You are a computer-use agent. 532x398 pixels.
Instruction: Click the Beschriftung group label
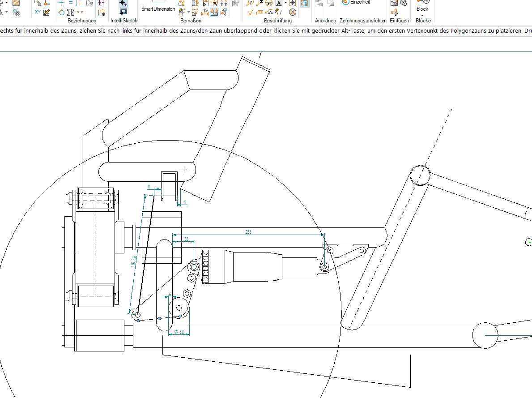[278, 20]
